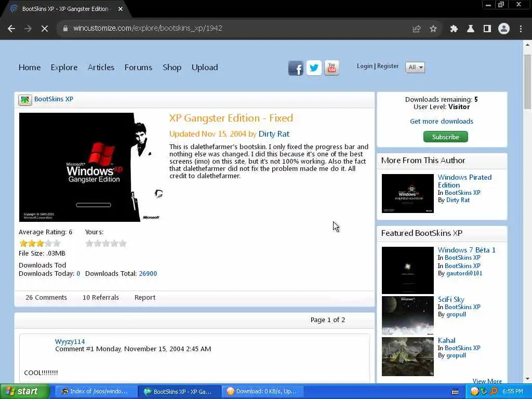Image resolution: width=532 pixels, height=399 pixels.
Task: Open the Windows Pirated Edition thumbnail
Action: coord(407,193)
